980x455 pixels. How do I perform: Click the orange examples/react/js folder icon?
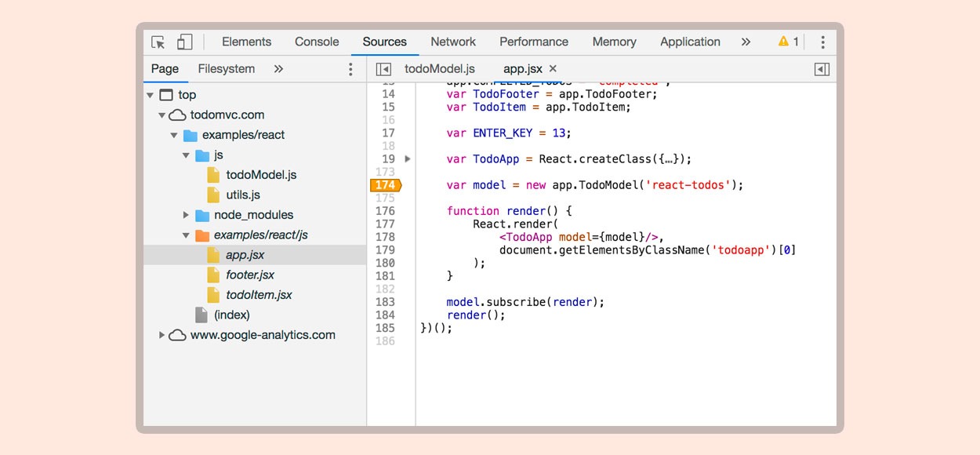click(202, 235)
